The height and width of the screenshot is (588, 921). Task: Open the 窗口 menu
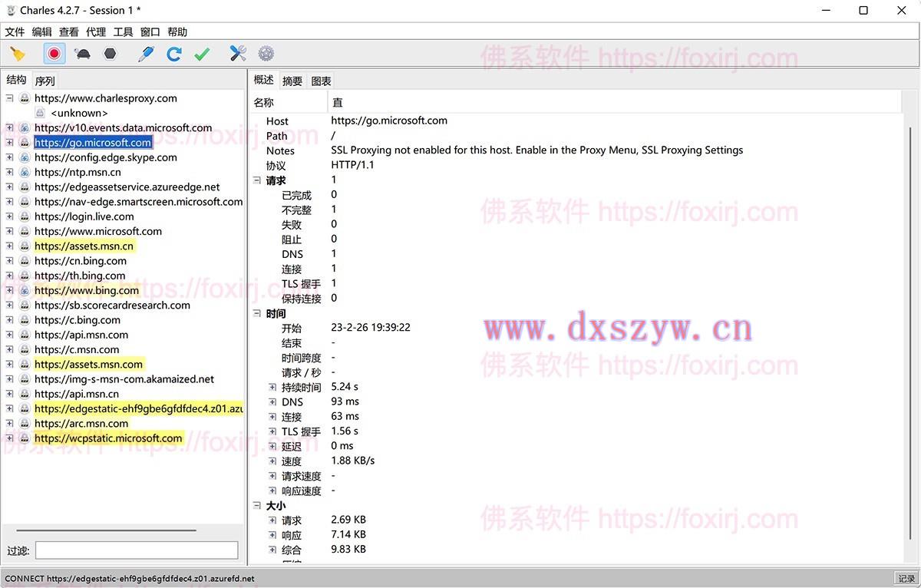tap(150, 32)
